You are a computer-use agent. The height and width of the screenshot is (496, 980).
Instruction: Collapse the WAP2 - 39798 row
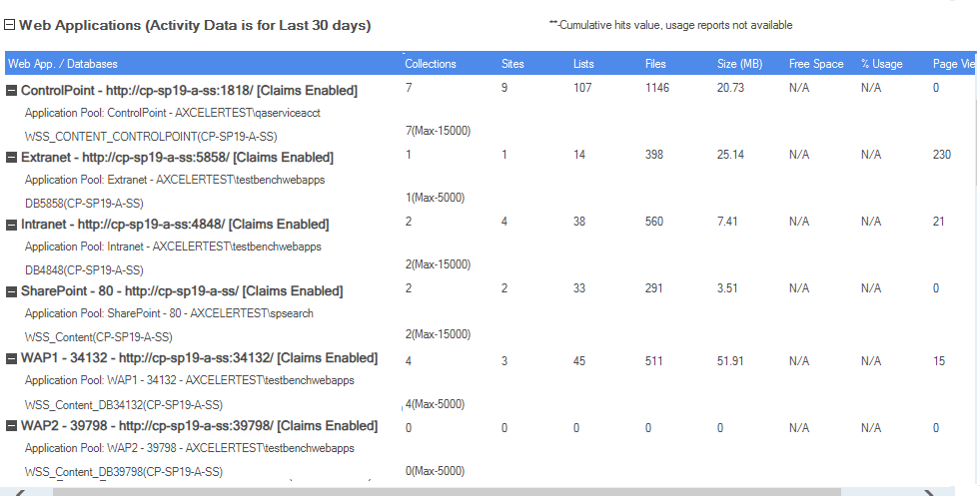[x=12, y=426]
